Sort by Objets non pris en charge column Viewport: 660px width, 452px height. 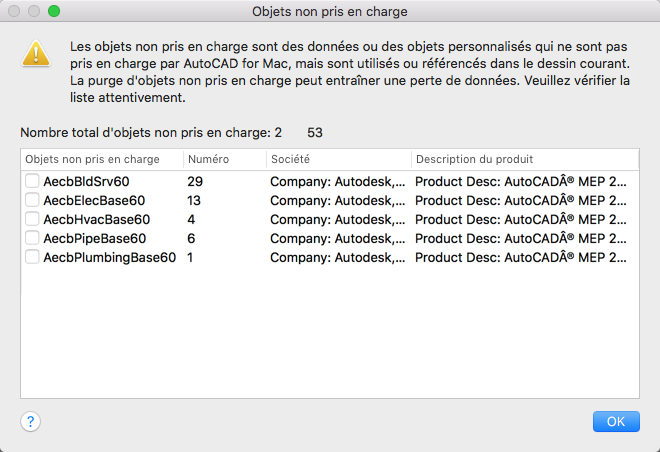coord(102,159)
